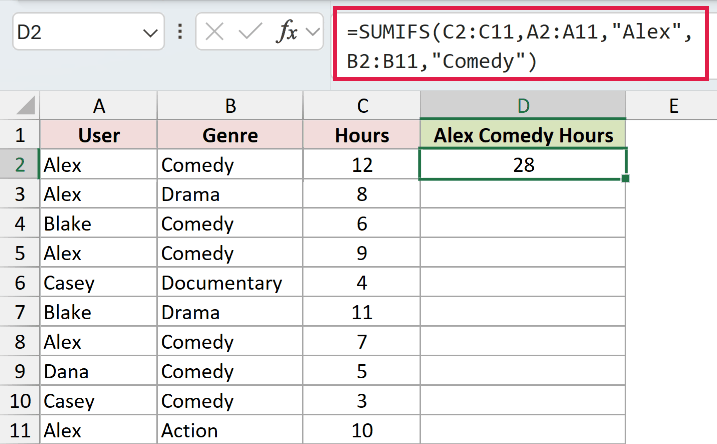717x444 pixels.
Task: Select column A header
Action: click(x=99, y=106)
